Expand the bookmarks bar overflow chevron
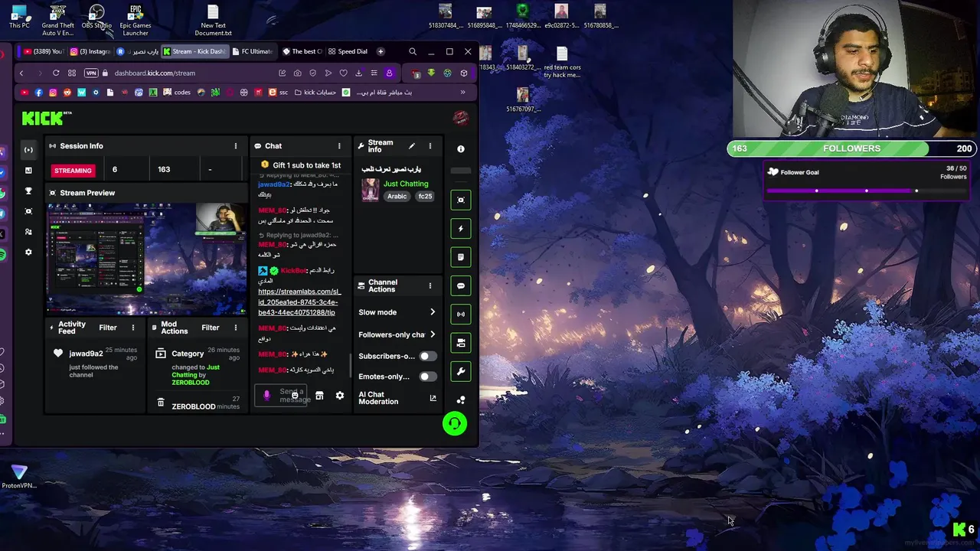The height and width of the screenshot is (551, 980). pos(462,93)
